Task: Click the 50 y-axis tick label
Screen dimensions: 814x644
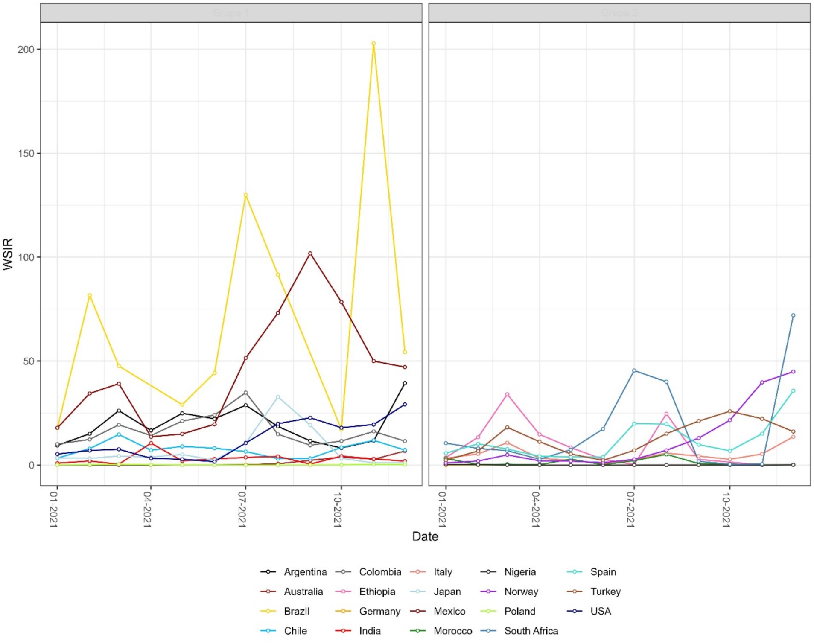Action: (28, 361)
